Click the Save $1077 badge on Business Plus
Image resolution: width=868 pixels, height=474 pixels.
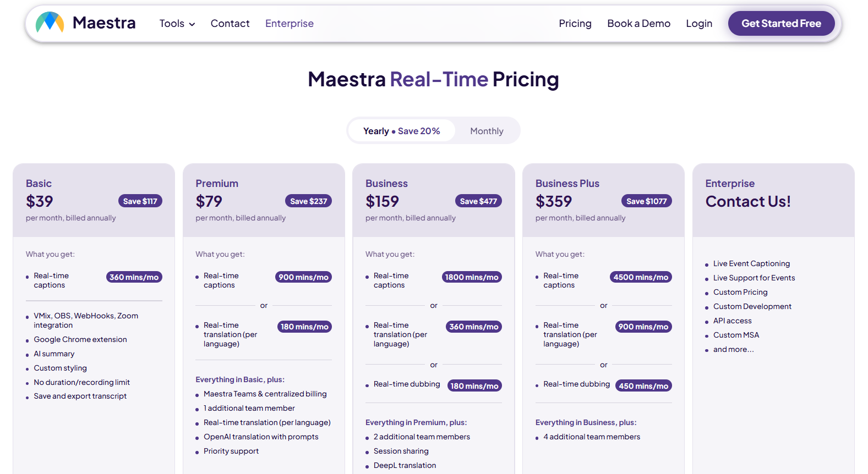pyautogui.click(x=646, y=200)
